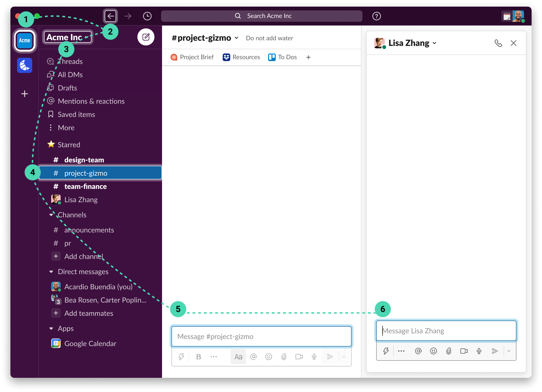Click the back navigation arrow icon
The image size is (542, 392).
[x=111, y=16]
